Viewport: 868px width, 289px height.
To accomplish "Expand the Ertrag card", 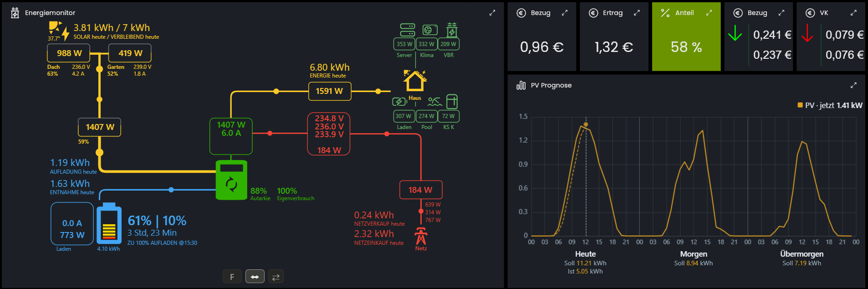I will click(x=637, y=13).
